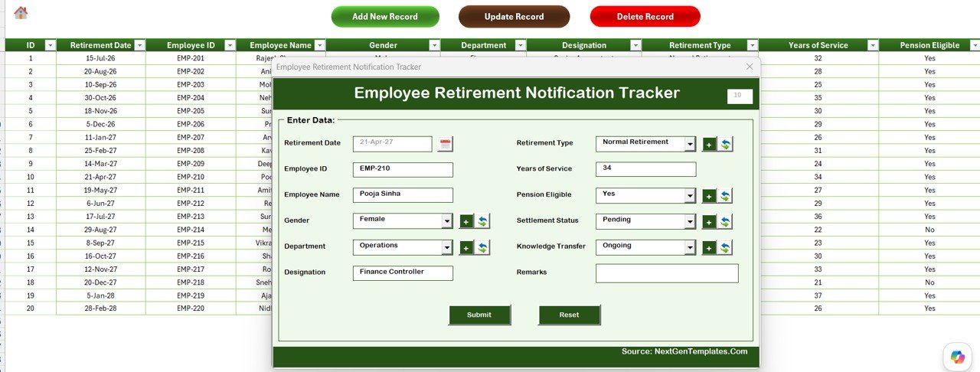Screen dimensions: 980x372
Task: Expand the Knowledge Transfer dropdown
Action: [690, 247]
